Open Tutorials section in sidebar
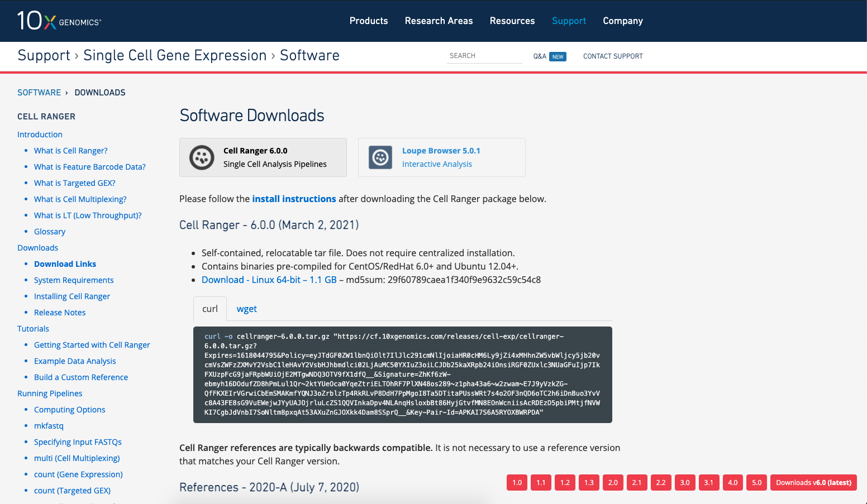867x504 pixels. [33, 329]
